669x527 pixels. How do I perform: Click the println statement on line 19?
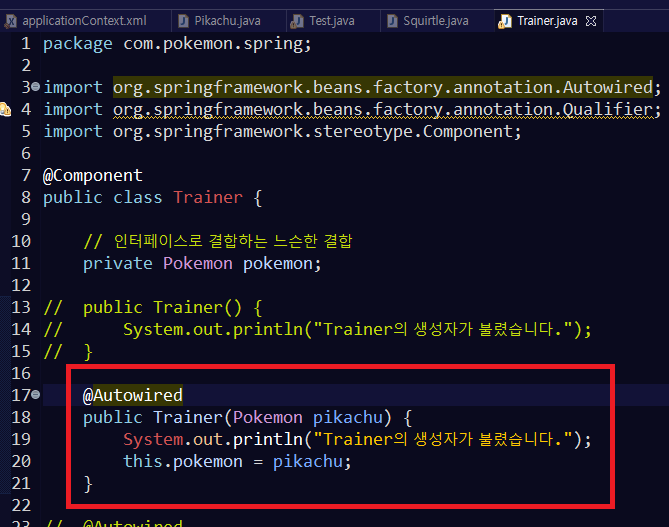coord(357,439)
